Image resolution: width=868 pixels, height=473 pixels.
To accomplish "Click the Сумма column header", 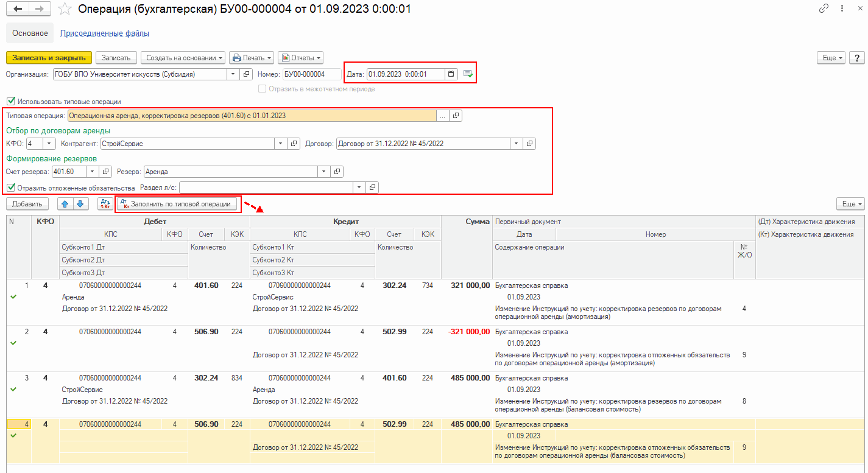I will 467,222.
